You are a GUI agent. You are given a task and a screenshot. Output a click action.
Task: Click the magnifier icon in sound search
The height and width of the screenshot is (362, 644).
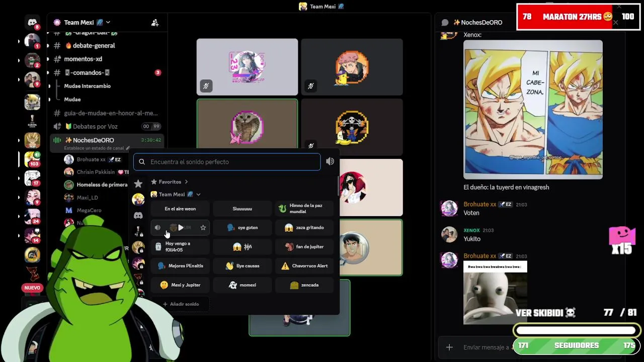[142, 162]
